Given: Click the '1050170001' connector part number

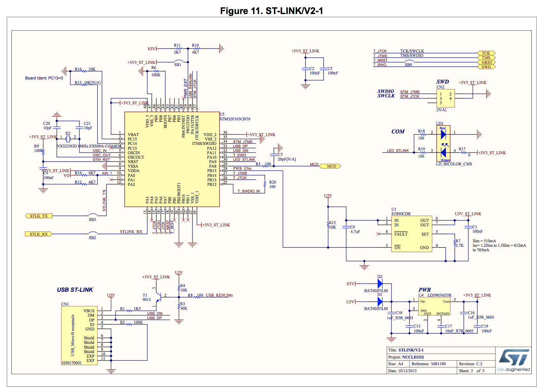Looking at the screenshot, I should pos(71,363).
